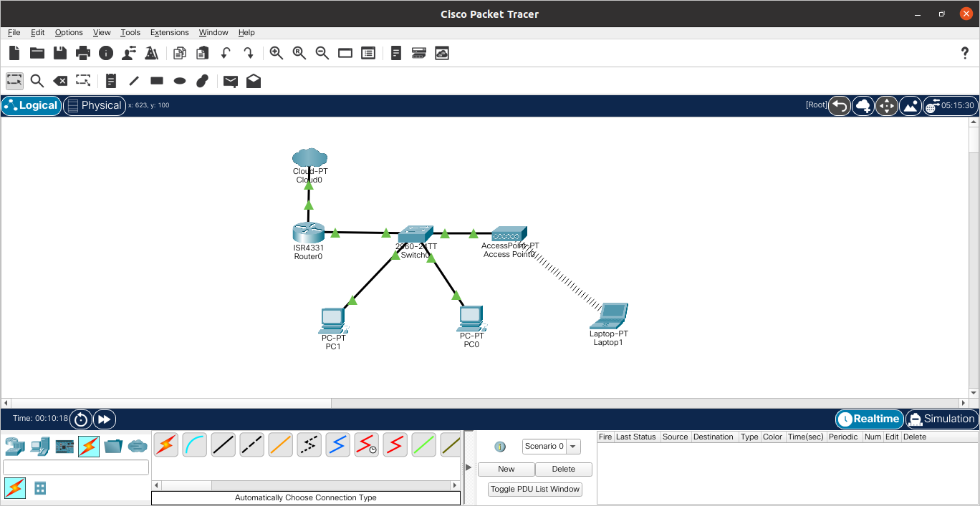980x506 pixels.
Task: Select the PC1 device on canvas
Action: point(333,320)
